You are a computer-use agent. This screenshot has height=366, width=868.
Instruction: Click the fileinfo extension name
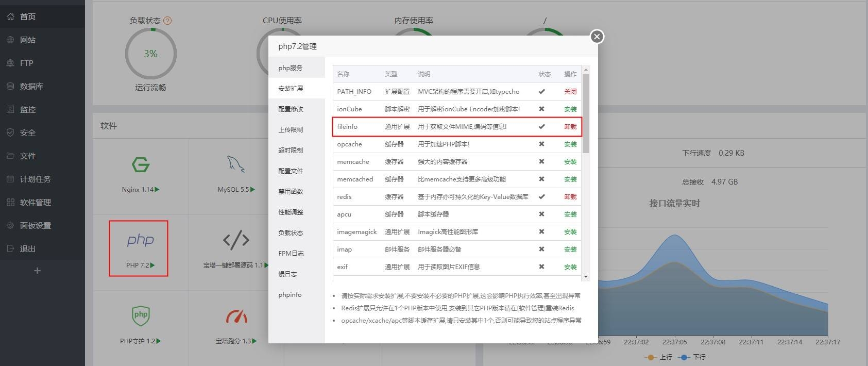(347, 127)
